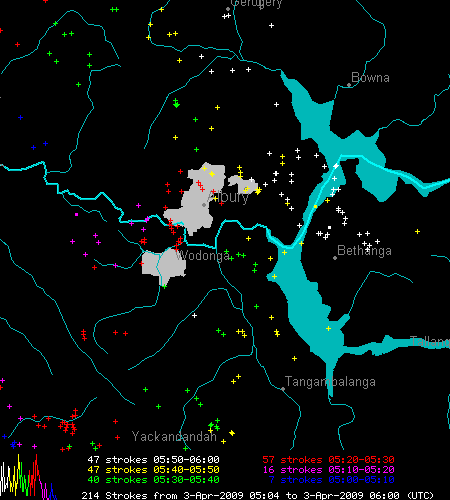
Task: Click the 214 Strokes summary caption
Action: 258,495
